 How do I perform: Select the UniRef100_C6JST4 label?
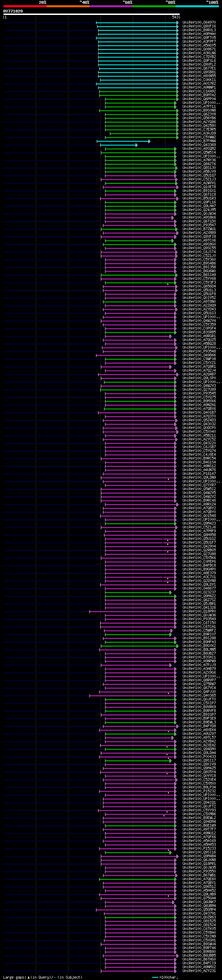(199, 252)
